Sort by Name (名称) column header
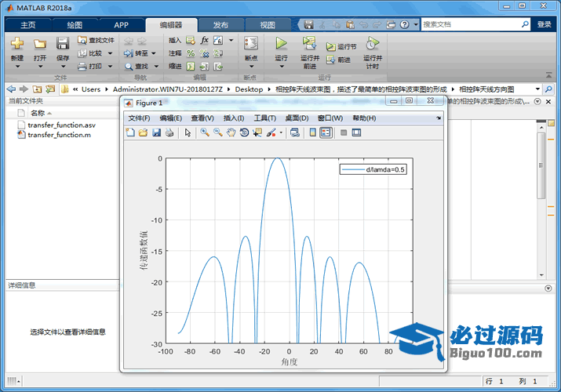 pos(38,113)
